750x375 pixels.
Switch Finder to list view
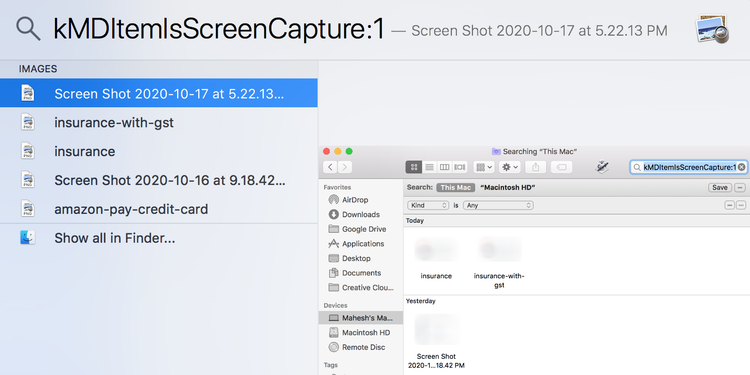coord(430,167)
